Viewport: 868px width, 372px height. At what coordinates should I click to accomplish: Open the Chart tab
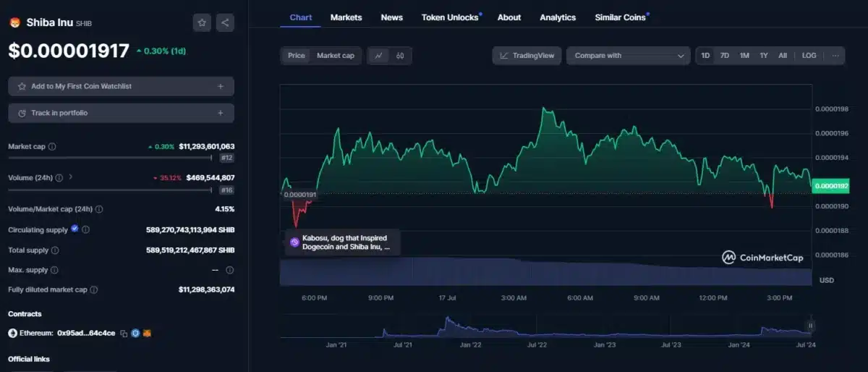(x=300, y=17)
